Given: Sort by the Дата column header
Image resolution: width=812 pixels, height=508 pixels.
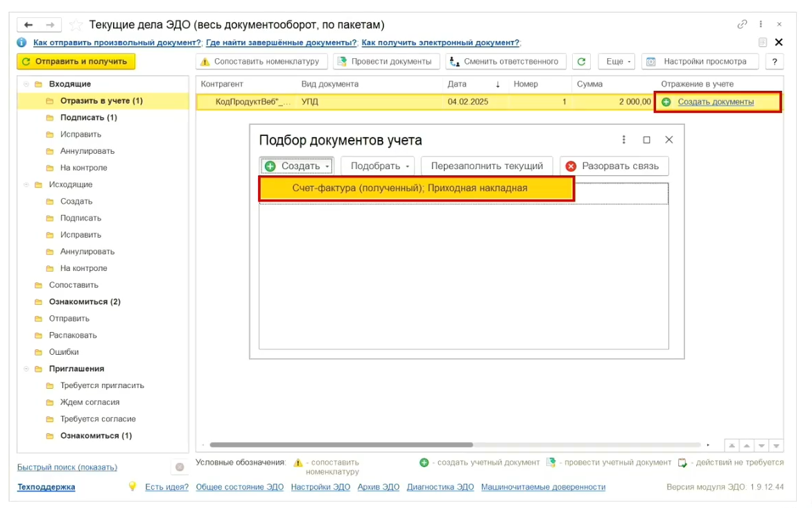Looking at the screenshot, I should [458, 84].
